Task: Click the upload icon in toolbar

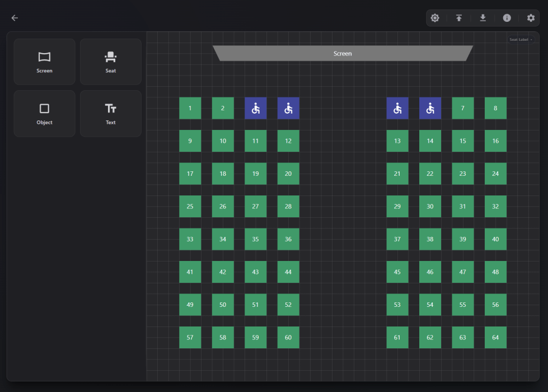Action: [x=459, y=18]
